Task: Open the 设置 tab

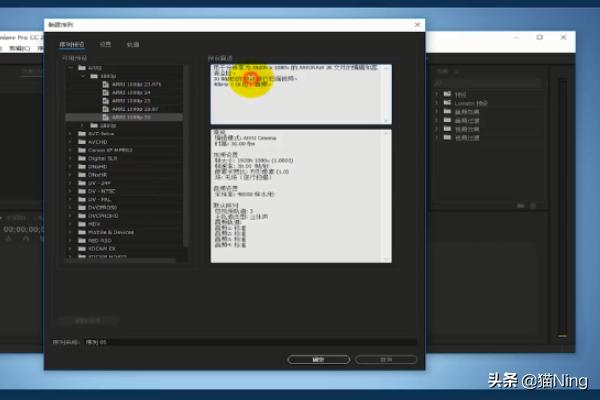Action: (105, 44)
